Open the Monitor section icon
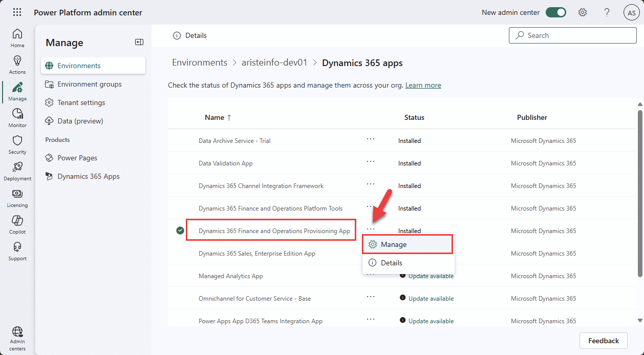 click(x=17, y=117)
